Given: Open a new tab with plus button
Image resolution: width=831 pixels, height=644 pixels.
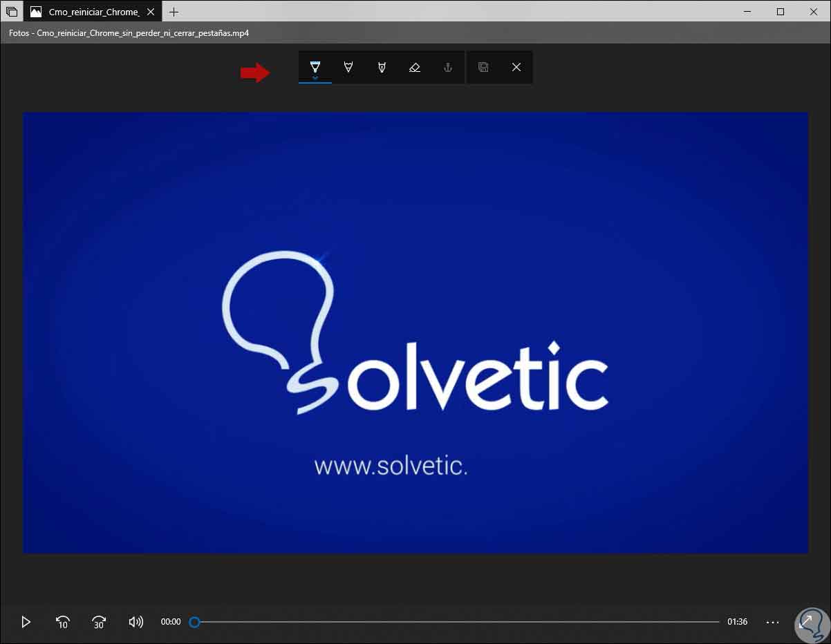Looking at the screenshot, I should pos(174,12).
